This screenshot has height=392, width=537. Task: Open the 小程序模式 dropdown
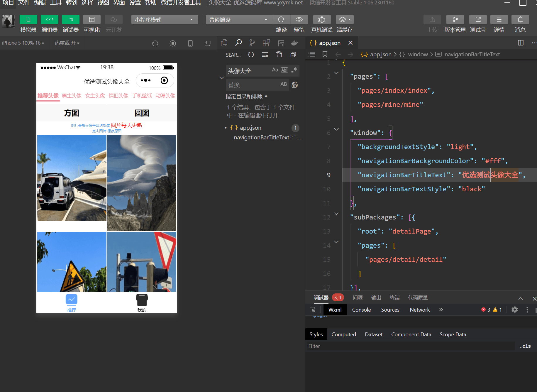[x=165, y=20]
